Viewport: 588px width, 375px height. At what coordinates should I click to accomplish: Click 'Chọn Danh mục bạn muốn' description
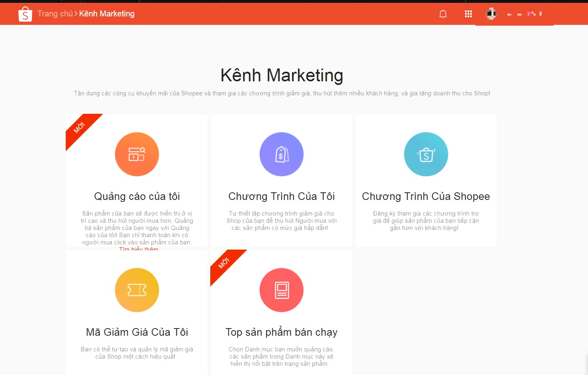click(282, 357)
